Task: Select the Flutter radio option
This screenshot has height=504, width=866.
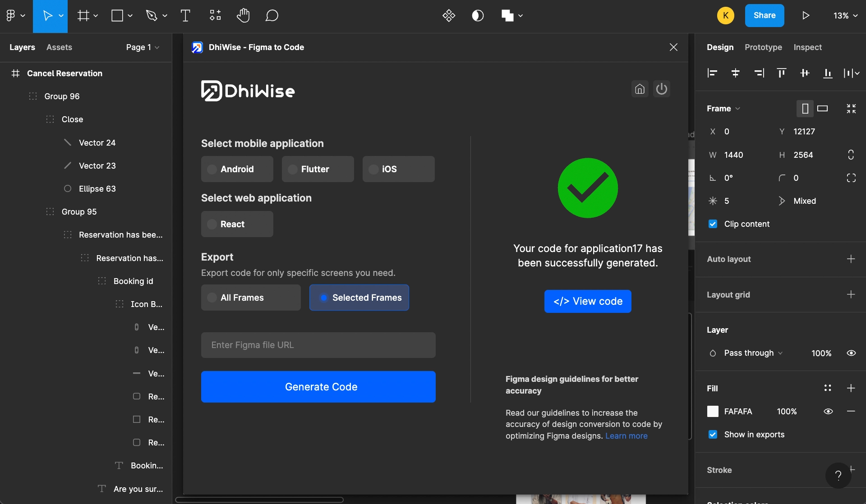Action: click(318, 169)
